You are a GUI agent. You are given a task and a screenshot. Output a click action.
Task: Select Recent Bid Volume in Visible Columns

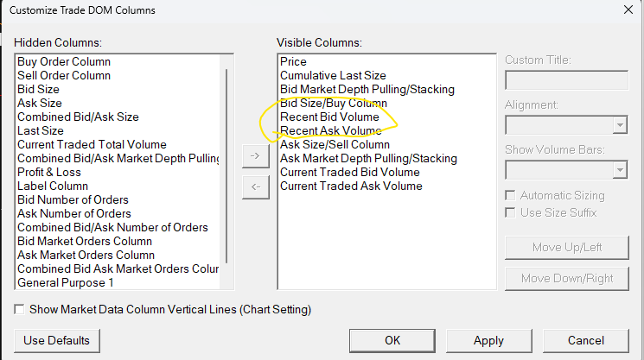click(329, 117)
